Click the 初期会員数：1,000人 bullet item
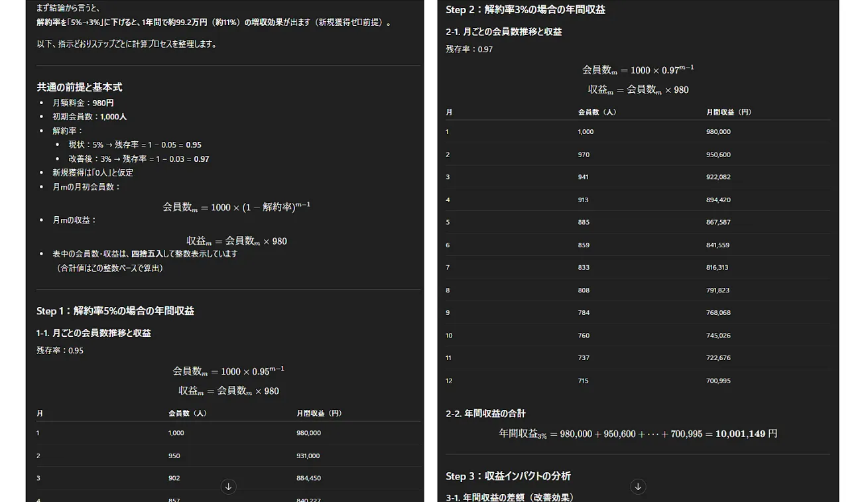 pos(90,117)
